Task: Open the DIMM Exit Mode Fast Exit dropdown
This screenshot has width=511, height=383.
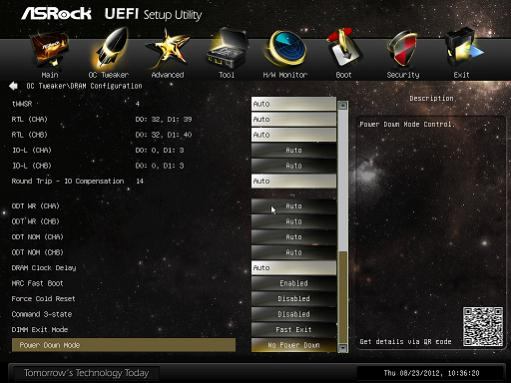Action: (294, 330)
